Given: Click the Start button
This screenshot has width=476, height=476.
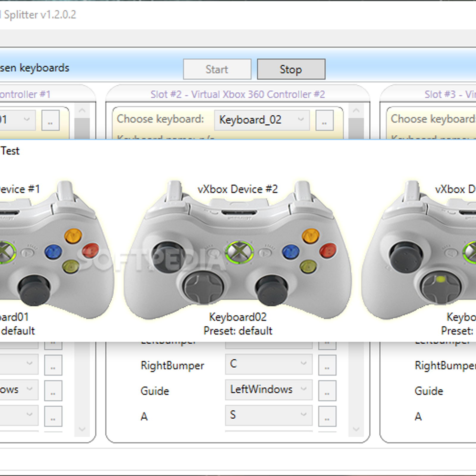Looking at the screenshot, I should click(217, 69).
